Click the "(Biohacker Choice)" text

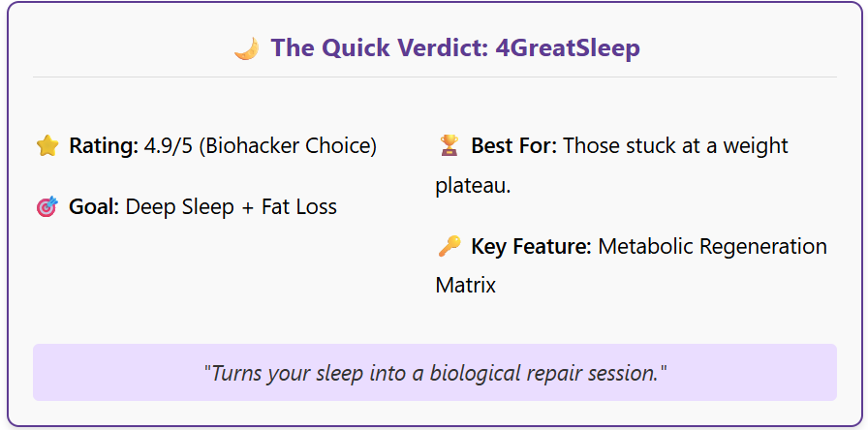[x=289, y=146]
